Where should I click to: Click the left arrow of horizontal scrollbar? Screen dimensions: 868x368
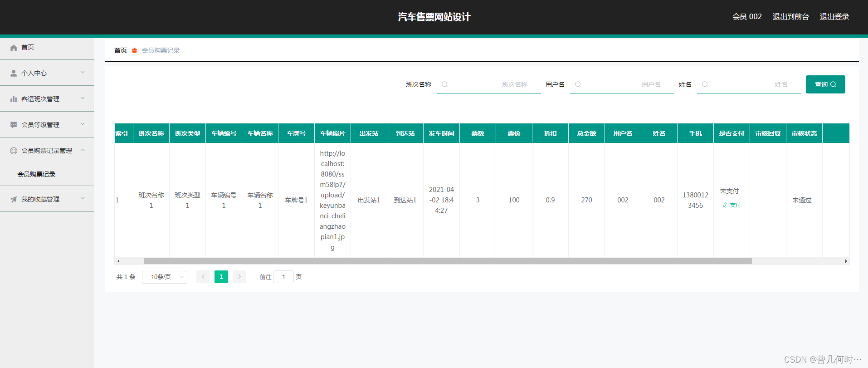(x=118, y=261)
